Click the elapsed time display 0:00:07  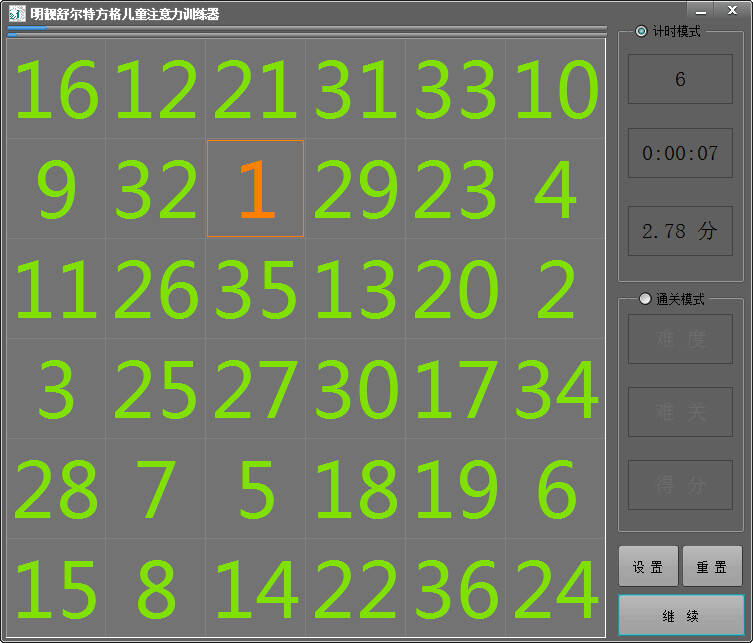coord(680,154)
